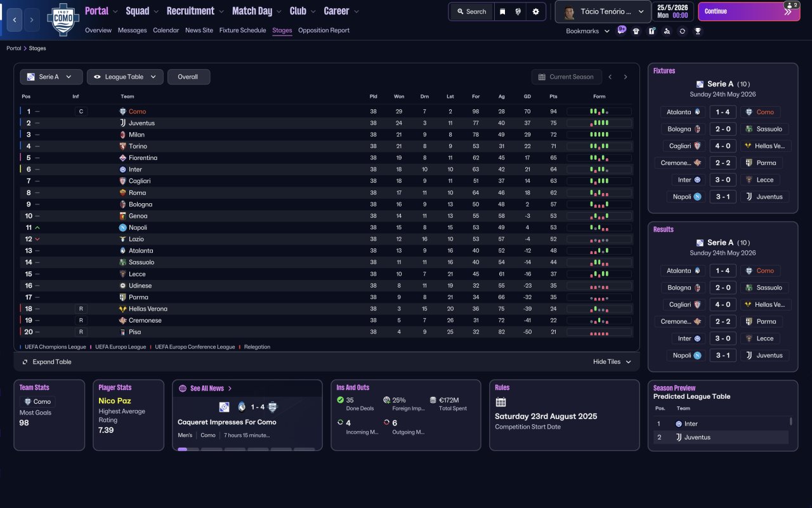Click the world globe icon in top bar

tap(518, 11)
